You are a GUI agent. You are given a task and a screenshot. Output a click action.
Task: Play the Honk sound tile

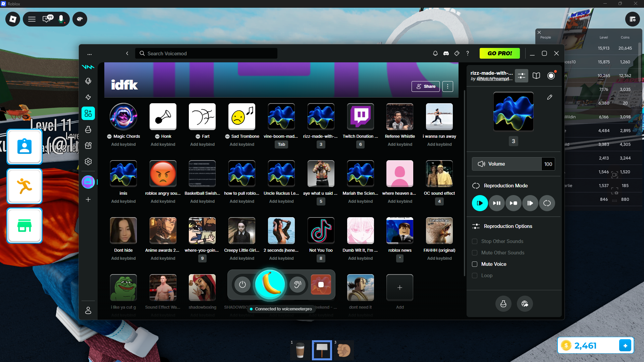coord(163,116)
